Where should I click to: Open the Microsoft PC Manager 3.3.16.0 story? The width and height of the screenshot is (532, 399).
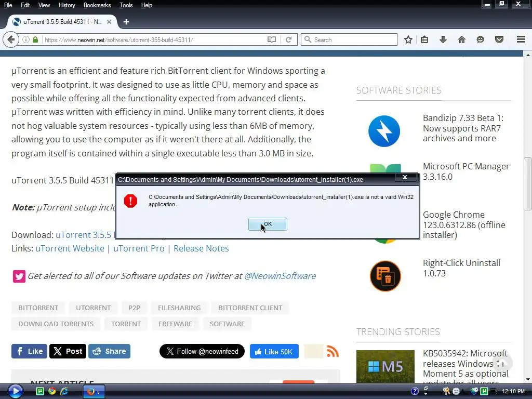click(x=466, y=171)
